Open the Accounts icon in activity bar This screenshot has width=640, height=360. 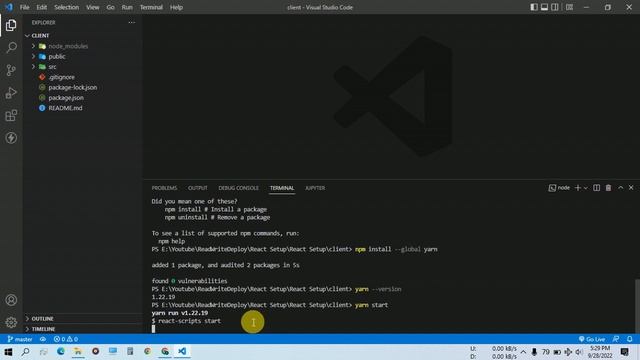point(11,300)
